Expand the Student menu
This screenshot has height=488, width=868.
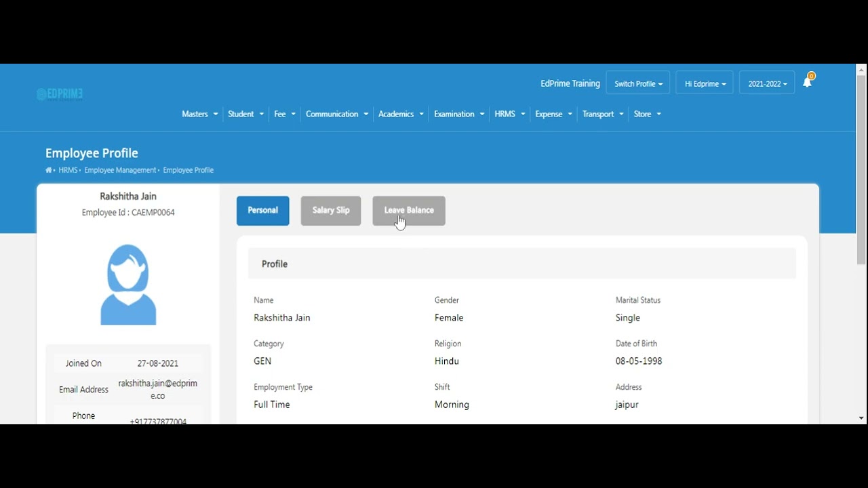tap(245, 114)
